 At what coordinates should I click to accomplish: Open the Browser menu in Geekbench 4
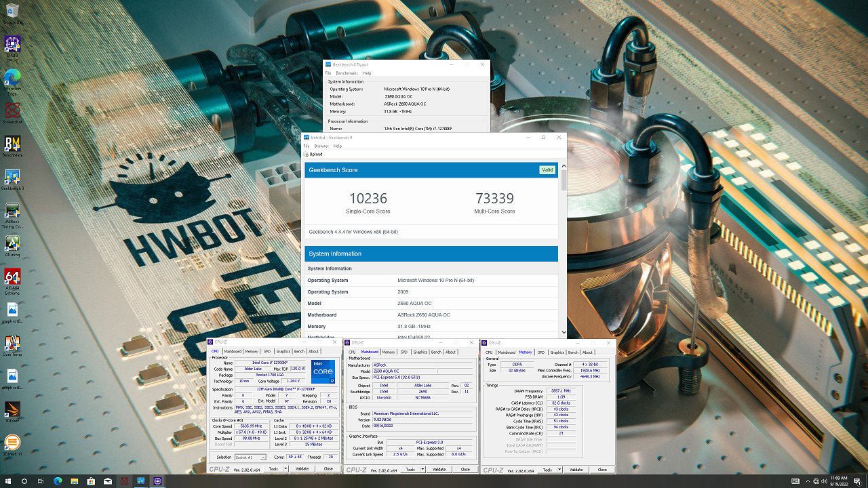click(x=321, y=146)
